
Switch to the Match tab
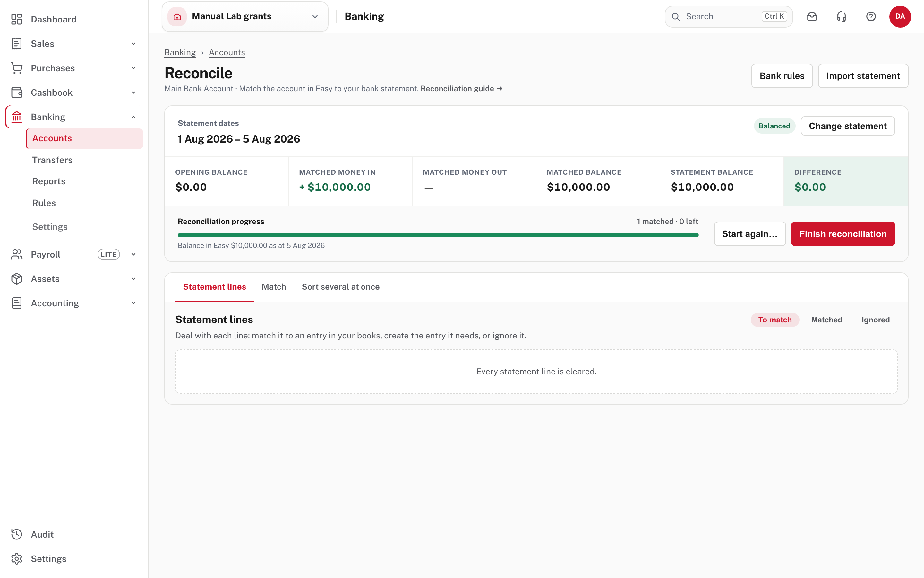click(x=274, y=287)
